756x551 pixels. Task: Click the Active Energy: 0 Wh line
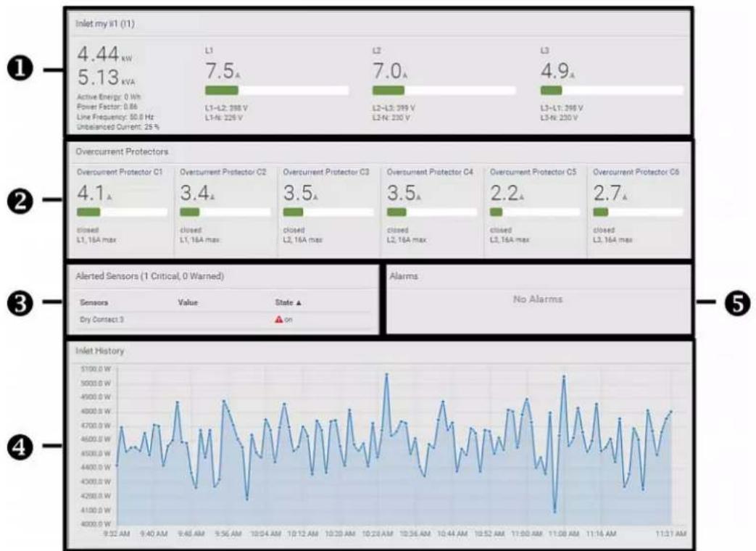coord(109,97)
